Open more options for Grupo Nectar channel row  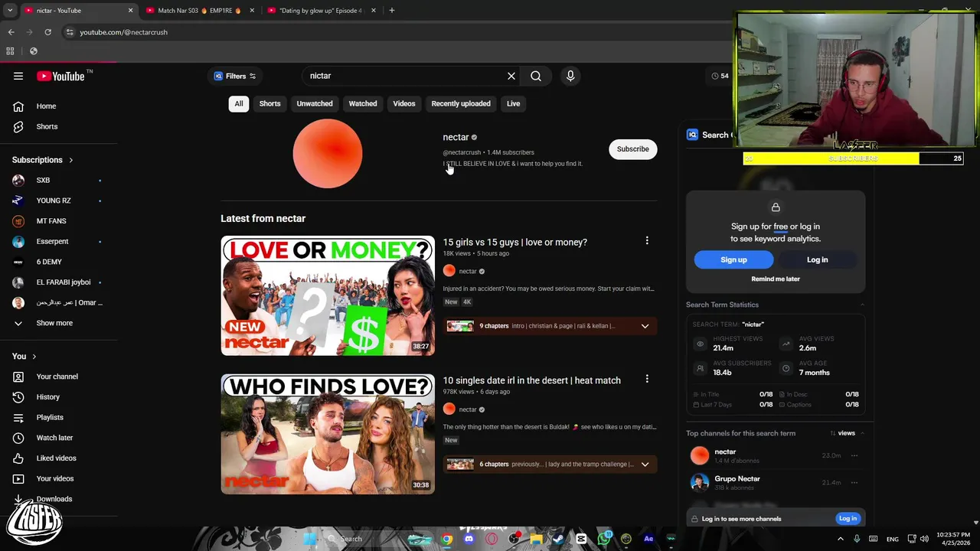click(x=854, y=483)
